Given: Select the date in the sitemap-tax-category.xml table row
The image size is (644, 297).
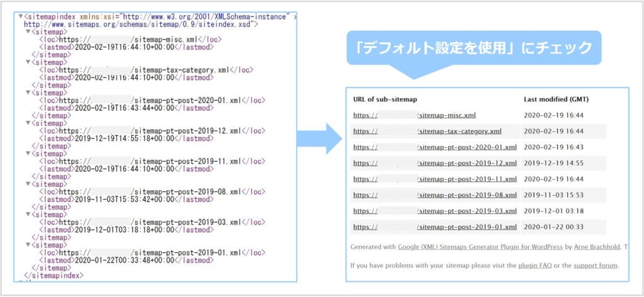Looking at the screenshot, I should [x=553, y=132].
